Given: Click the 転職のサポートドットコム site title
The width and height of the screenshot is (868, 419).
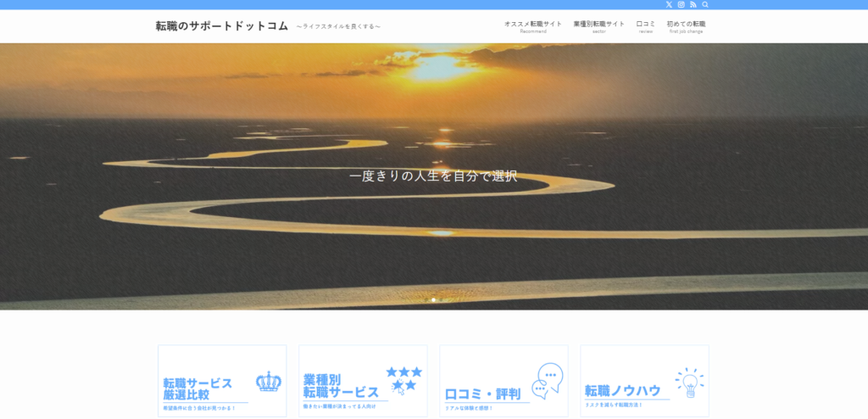Looking at the screenshot, I should (222, 25).
